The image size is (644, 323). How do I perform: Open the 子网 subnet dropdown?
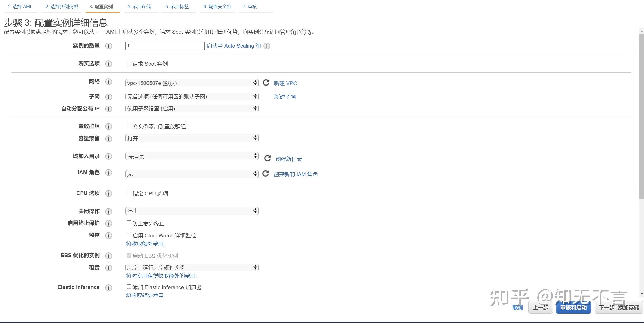[192, 97]
